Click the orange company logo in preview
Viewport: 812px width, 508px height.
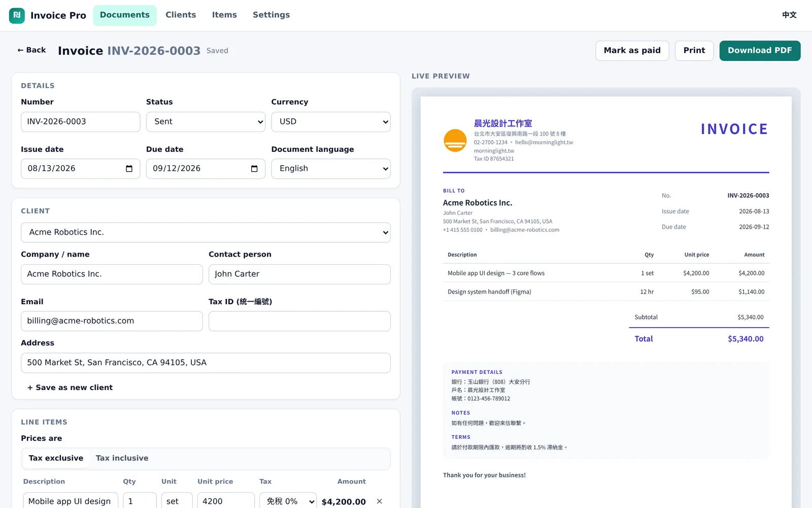(x=455, y=141)
